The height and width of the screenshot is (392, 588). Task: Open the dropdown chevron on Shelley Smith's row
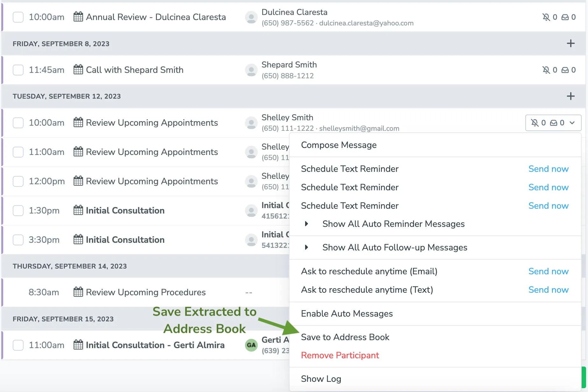pos(573,122)
